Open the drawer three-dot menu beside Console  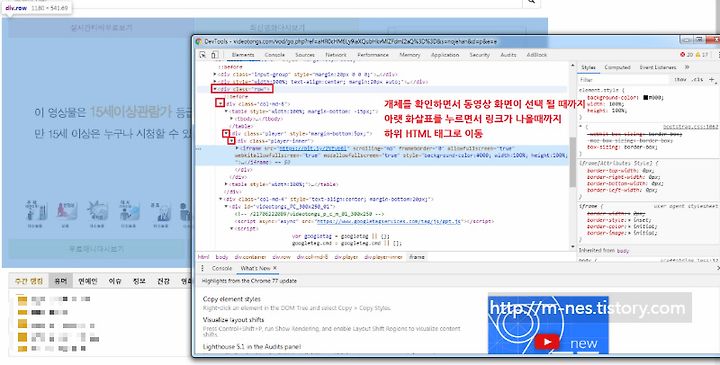[x=202, y=268]
